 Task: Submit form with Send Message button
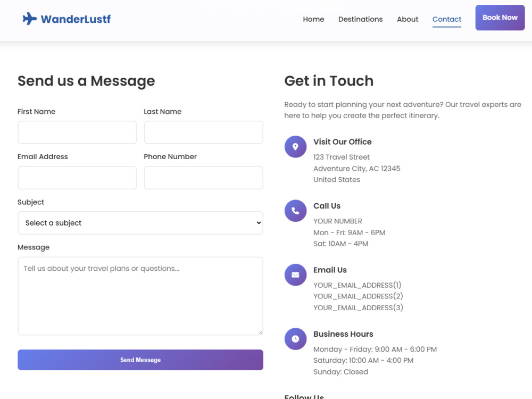point(140,360)
